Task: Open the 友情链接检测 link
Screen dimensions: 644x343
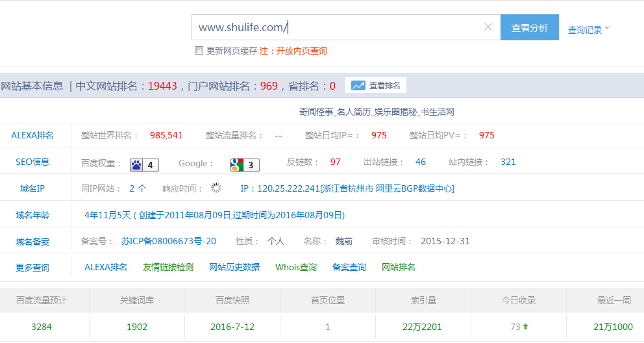Action: pos(168,267)
